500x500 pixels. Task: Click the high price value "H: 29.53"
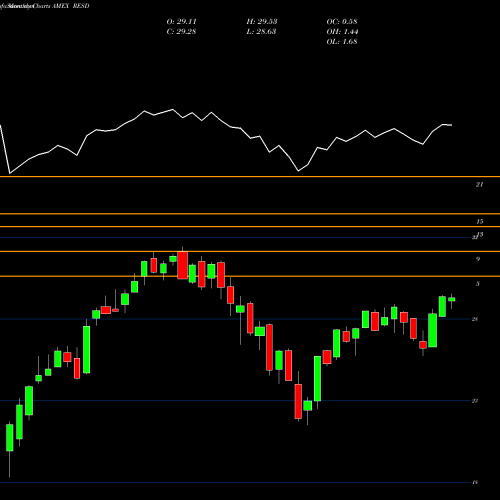(262, 22)
